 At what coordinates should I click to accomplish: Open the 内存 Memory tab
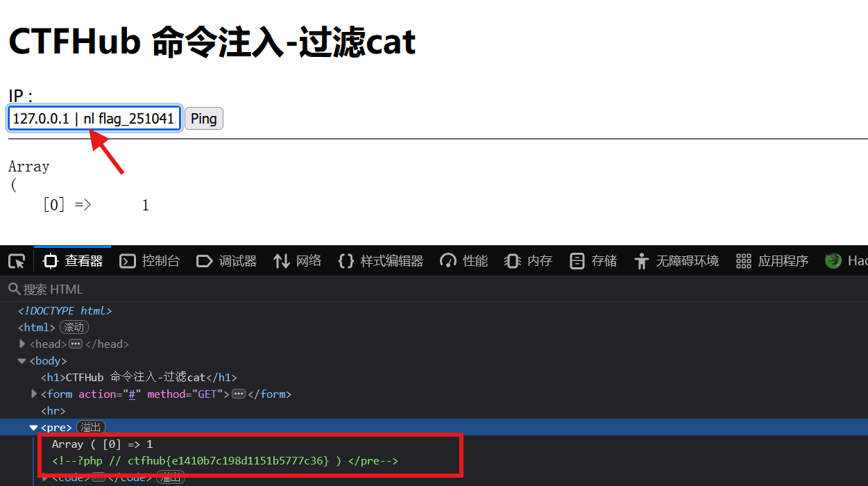(x=528, y=261)
